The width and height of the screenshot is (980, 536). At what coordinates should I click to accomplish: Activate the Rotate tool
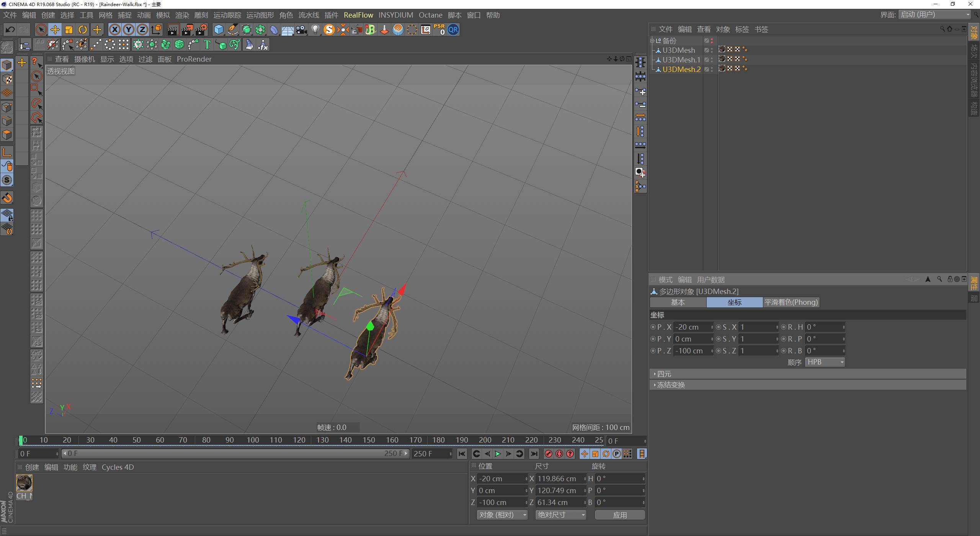pyautogui.click(x=83, y=30)
